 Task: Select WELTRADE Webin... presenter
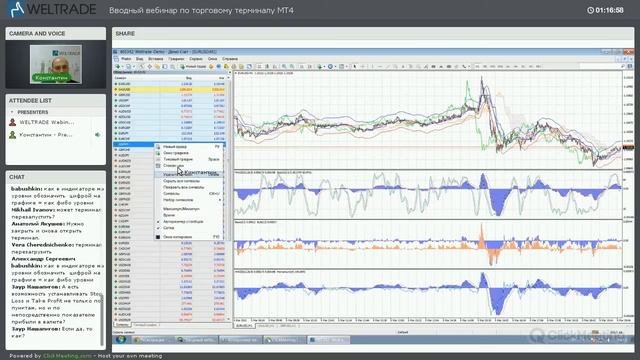47,122
